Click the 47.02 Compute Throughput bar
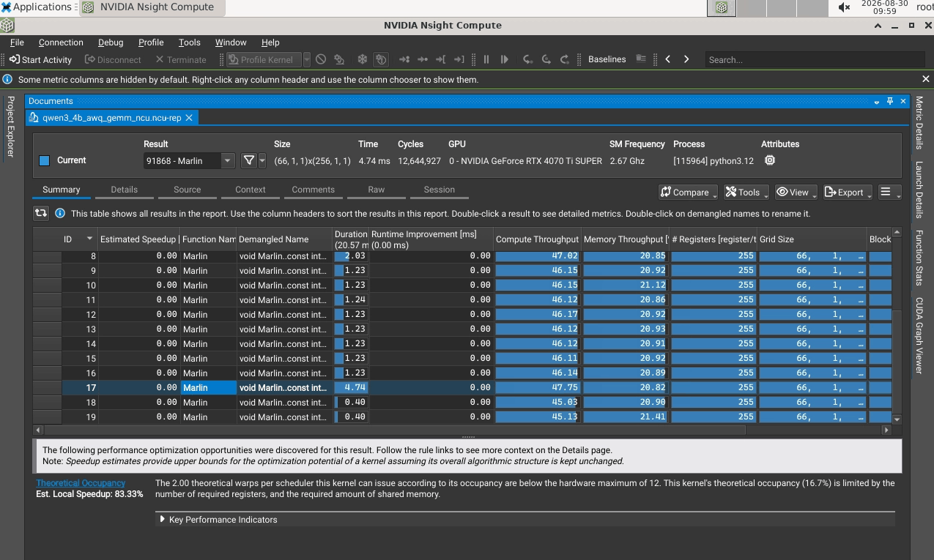This screenshot has height=560, width=934. (x=536, y=256)
